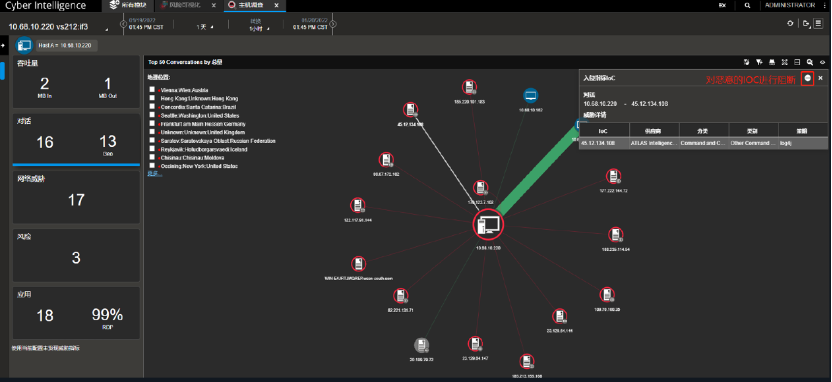Click the filter funnel icon in graph toolbar

point(759,62)
